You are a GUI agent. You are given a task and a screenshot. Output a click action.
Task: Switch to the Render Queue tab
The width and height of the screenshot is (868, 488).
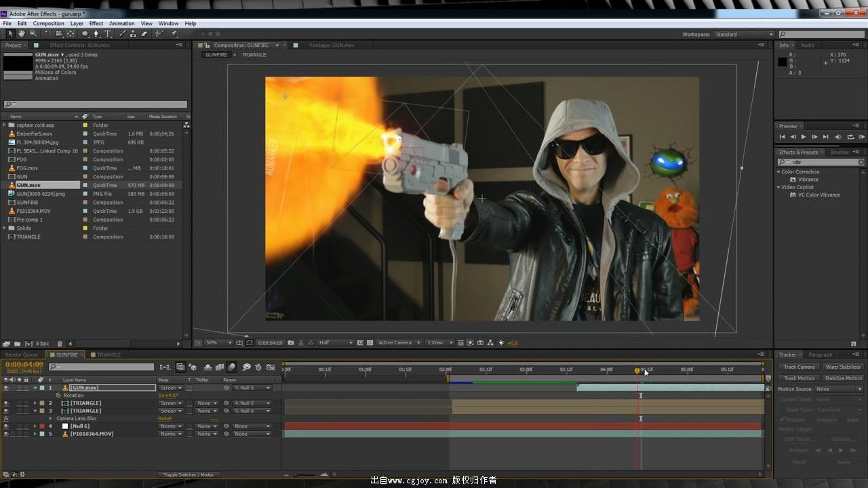[x=22, y=355]
